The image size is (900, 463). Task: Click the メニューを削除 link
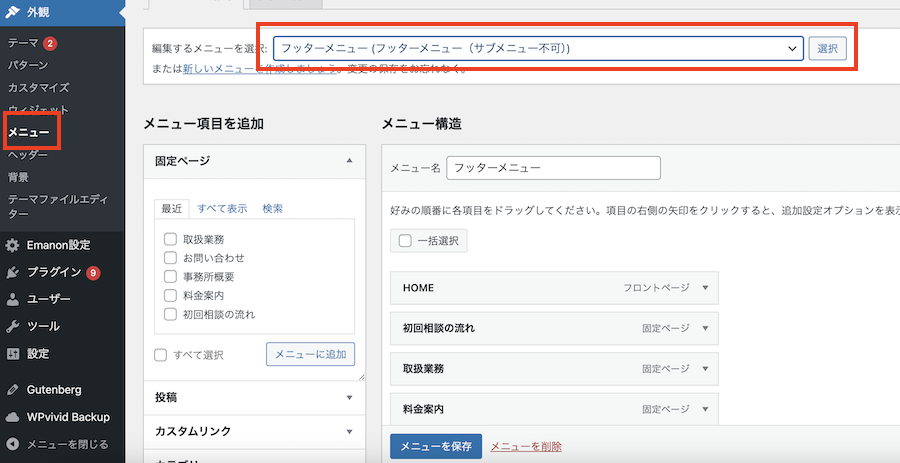click(526, 447)
